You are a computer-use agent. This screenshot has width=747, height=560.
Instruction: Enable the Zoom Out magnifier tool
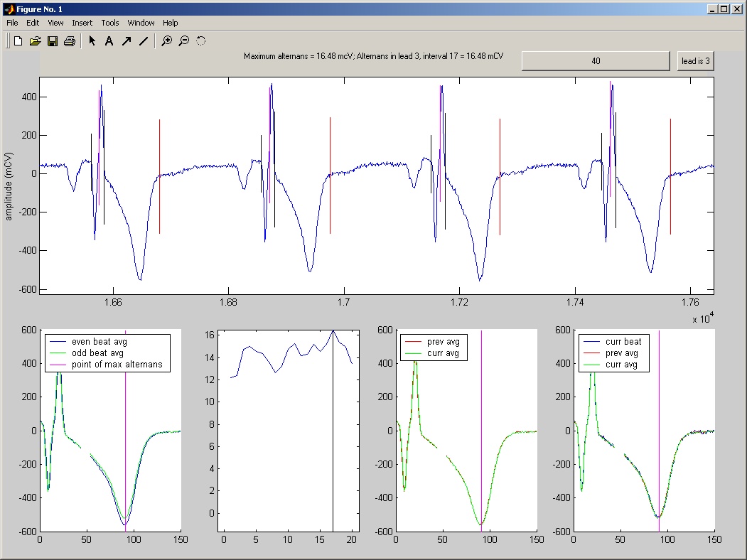click(183, 41)
